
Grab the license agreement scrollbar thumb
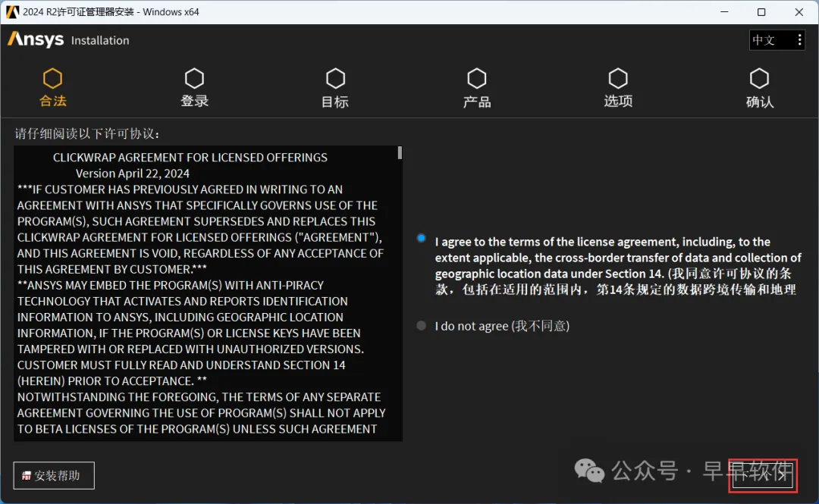pyautogui.click(x=400, y=152)
